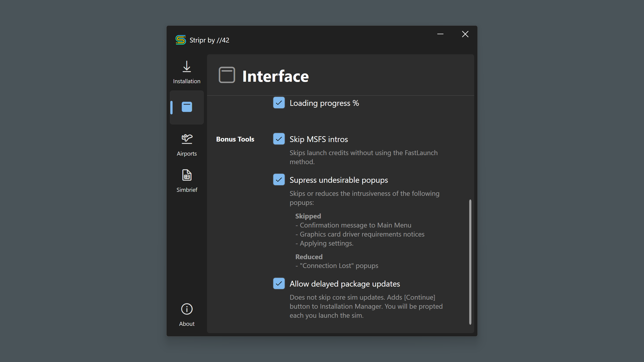Toggle the Skip MSFS intros checkbox

(x=279, y=139)
